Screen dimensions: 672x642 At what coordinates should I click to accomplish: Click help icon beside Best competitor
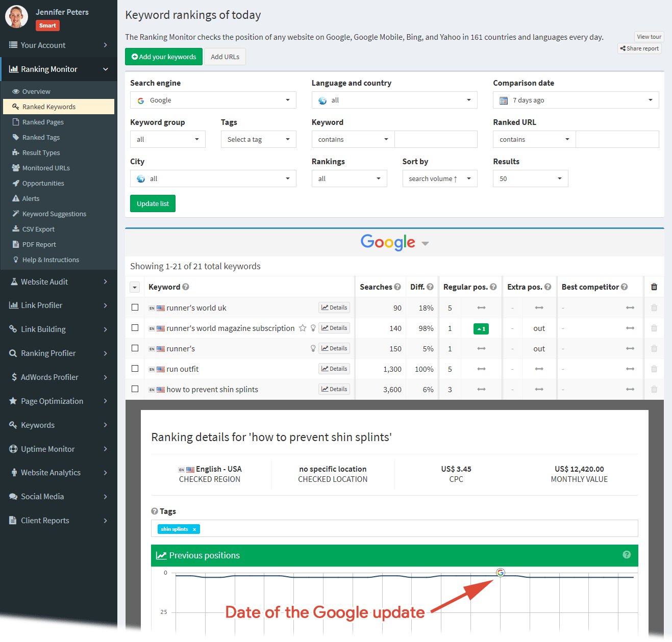pyautogui.click(x=625, y=287)
